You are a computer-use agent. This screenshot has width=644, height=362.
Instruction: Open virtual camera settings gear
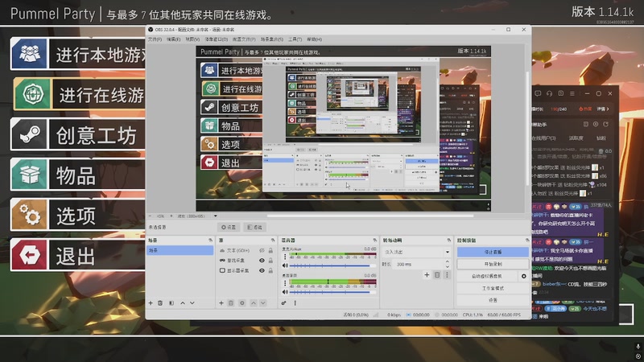coord(524,276)
